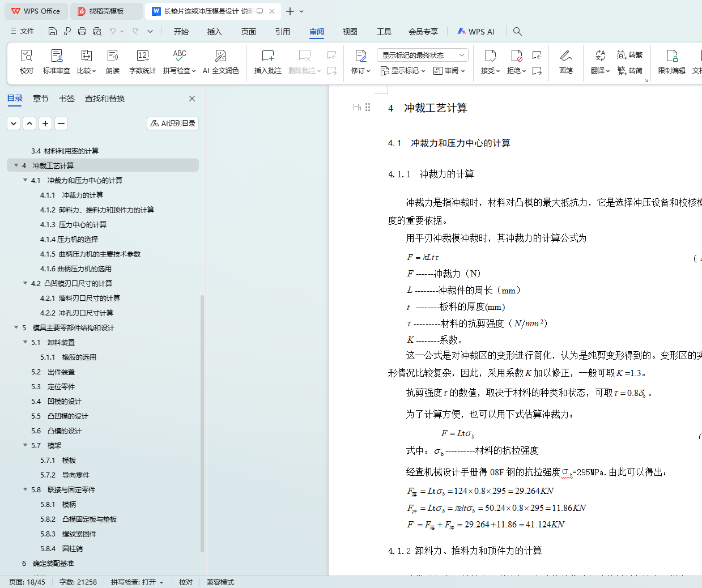Switch to the 视图 ribbon tab
The width and height of the screenshot is (702, 588).
350,32
